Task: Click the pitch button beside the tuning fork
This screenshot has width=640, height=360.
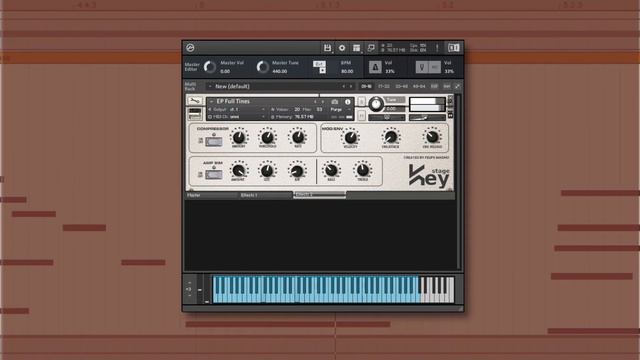Action: (435, 67)
